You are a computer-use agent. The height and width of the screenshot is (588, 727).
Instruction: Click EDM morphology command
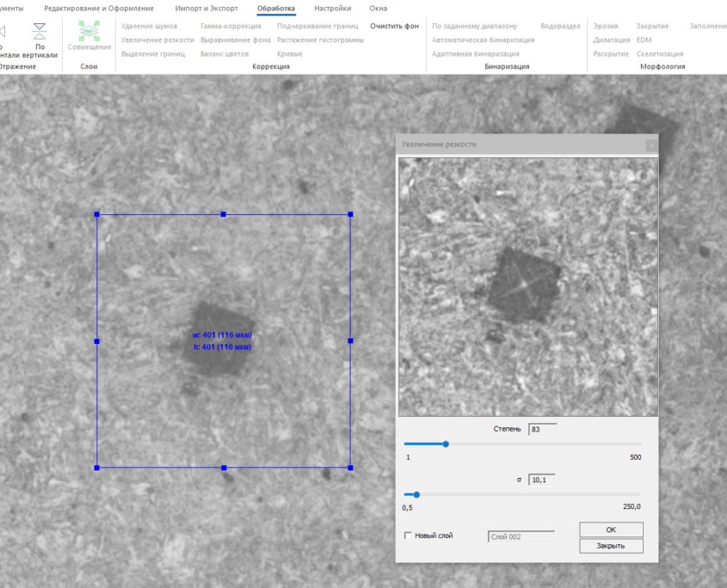click(x=644, y=40)
